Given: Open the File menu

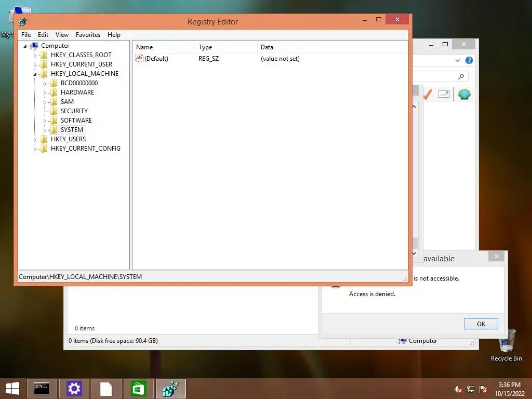Looking at the screenshot, I should coord(26,35).
